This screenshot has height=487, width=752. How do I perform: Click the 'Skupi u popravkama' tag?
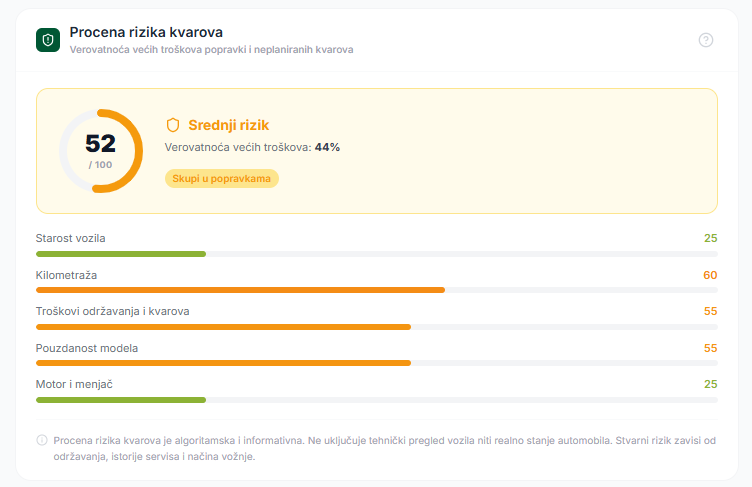(x=222, y=178)
